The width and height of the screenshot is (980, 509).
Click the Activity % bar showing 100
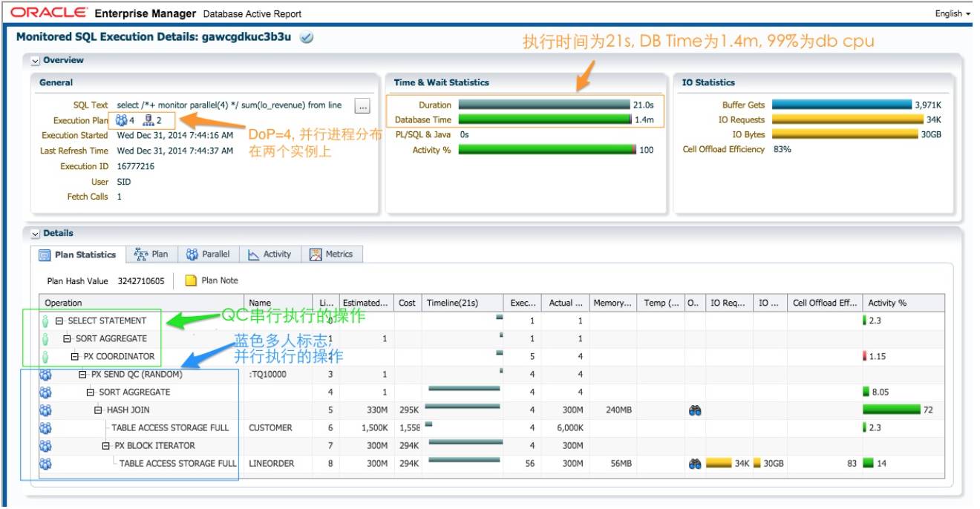click(547, 150)
